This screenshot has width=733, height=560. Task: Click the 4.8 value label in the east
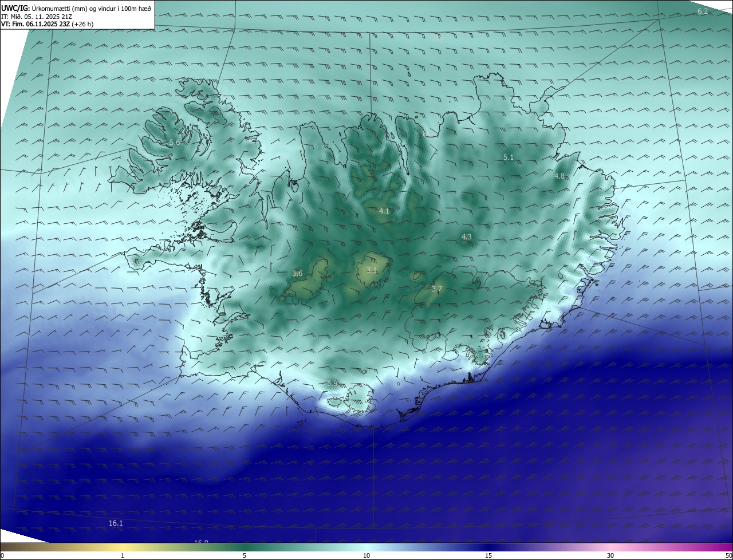(559, 176)
